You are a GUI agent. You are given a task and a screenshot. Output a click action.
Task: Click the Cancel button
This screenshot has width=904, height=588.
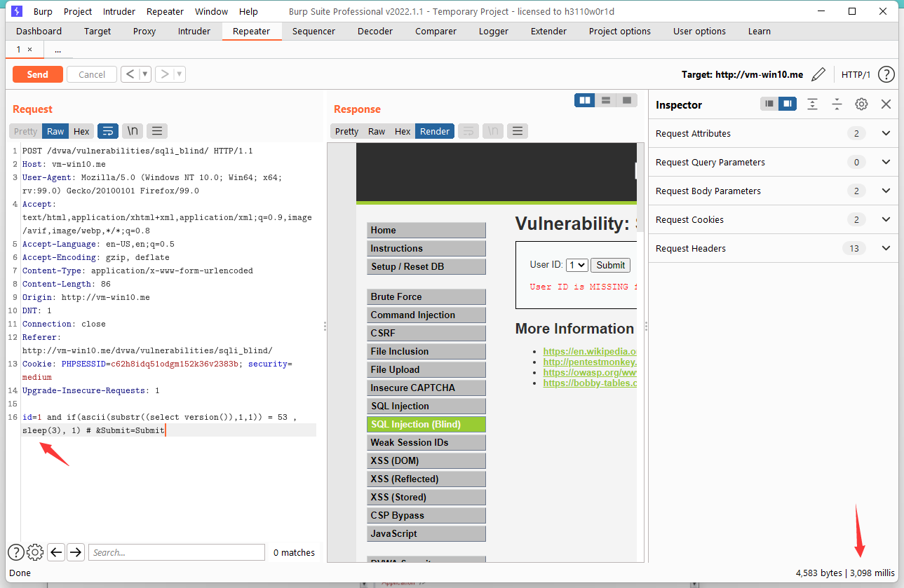[x=92, y=74]
